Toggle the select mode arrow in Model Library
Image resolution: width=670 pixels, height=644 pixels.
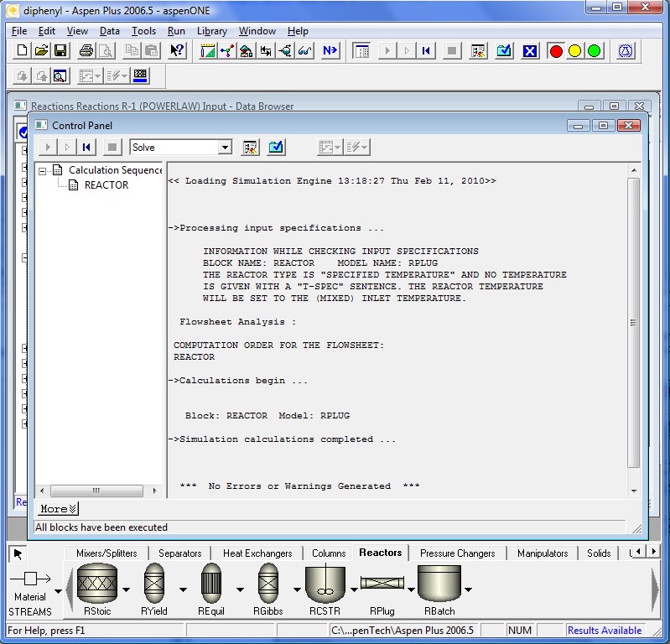(18, 553)
